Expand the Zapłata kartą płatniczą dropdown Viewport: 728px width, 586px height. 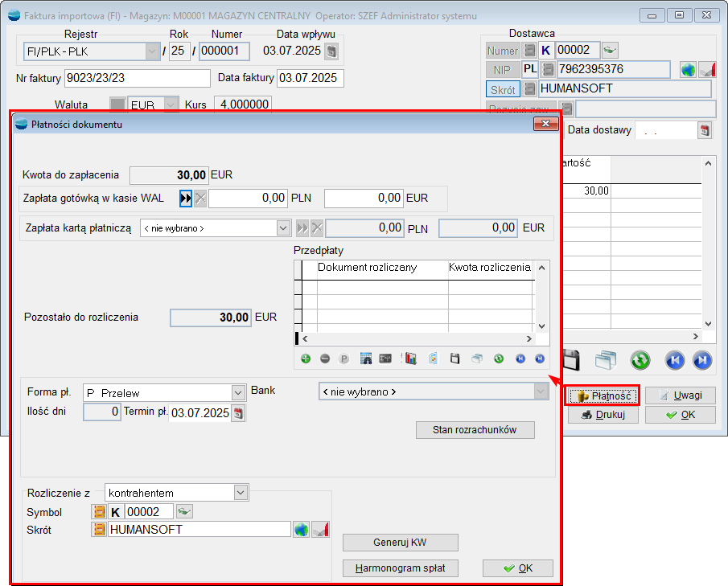pyautogui.click(x=283, y=227)
